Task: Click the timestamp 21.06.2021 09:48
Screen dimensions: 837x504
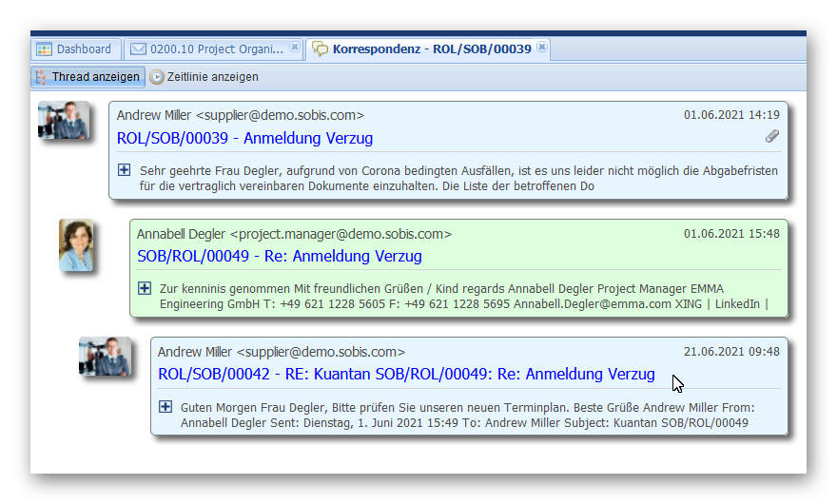Action: [731, 351]
